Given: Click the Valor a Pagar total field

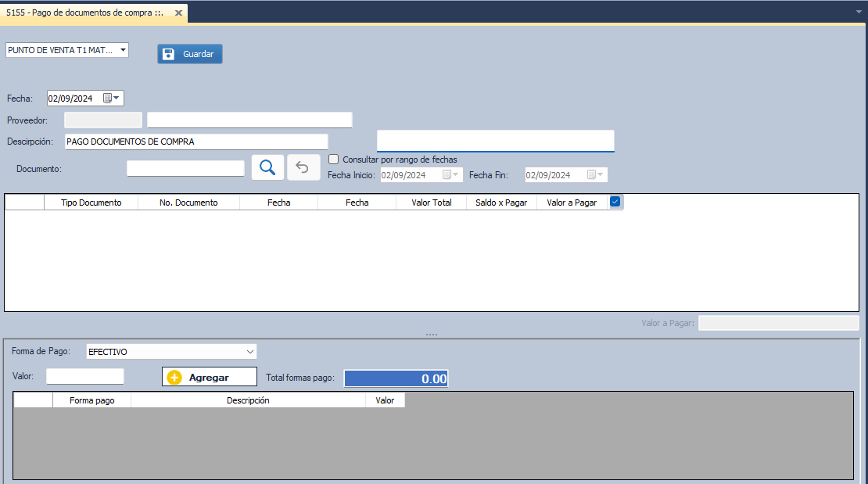Looking at the screenshot, I should pyautogui.click(x=778, y=323).
